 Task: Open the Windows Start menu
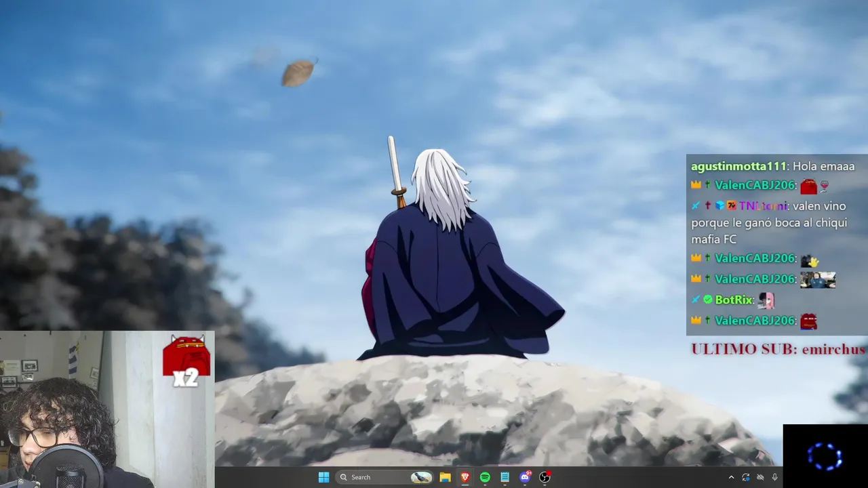(x=323, y=477)
